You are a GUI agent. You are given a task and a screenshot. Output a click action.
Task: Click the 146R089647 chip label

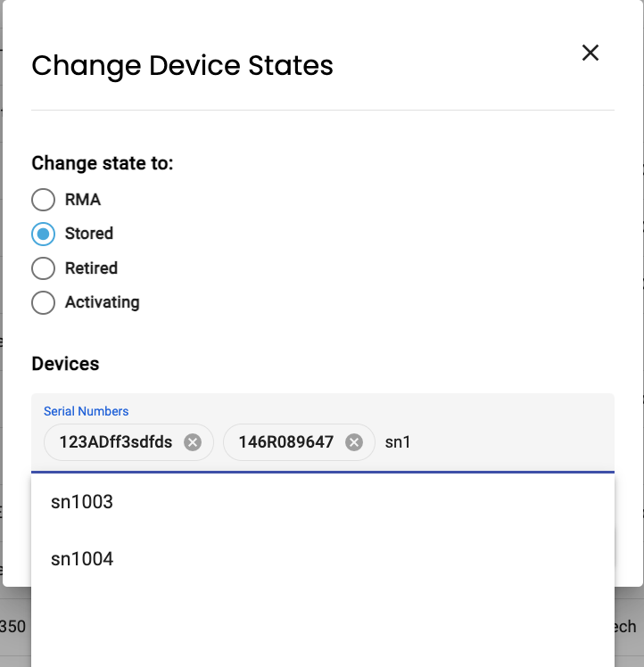tap(285, 442)
